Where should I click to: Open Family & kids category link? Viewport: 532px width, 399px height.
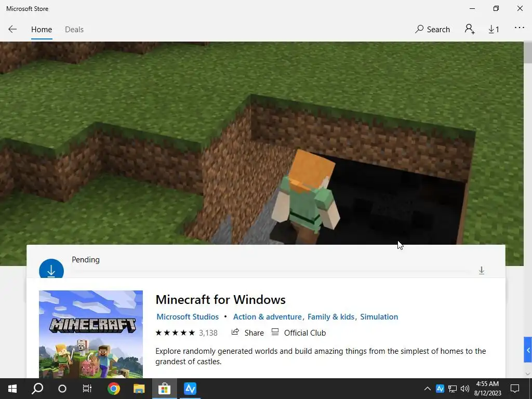click(x=331, y=316)
